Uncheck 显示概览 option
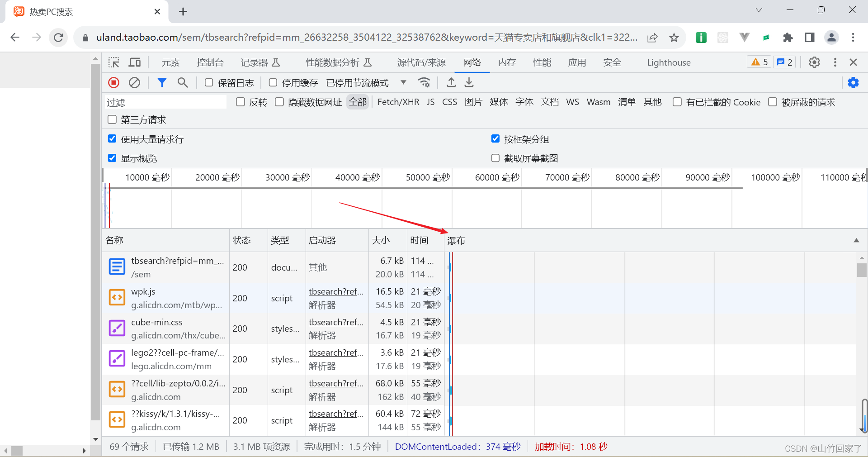 coord(112,158)
